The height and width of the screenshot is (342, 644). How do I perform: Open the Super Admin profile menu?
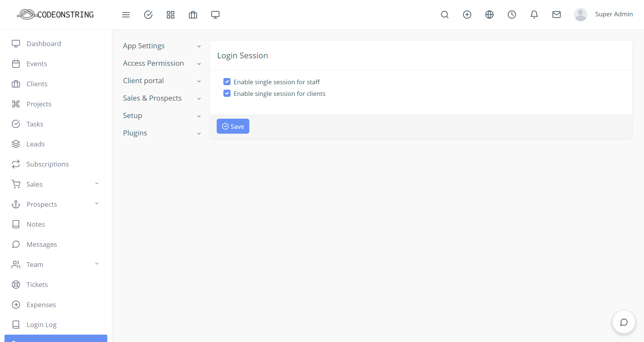click(603, 15)
